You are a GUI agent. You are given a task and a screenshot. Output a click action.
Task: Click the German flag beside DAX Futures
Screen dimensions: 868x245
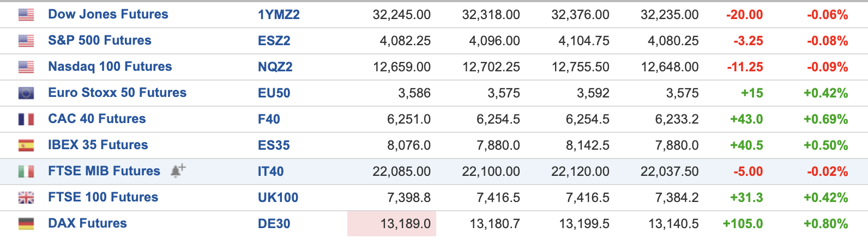(x=26, y=224)
